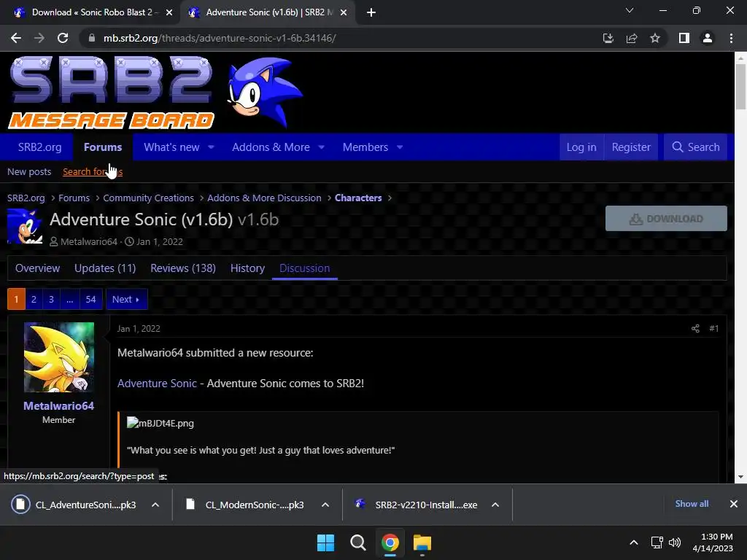Click the DOWNLOAD button

point(666,219)
